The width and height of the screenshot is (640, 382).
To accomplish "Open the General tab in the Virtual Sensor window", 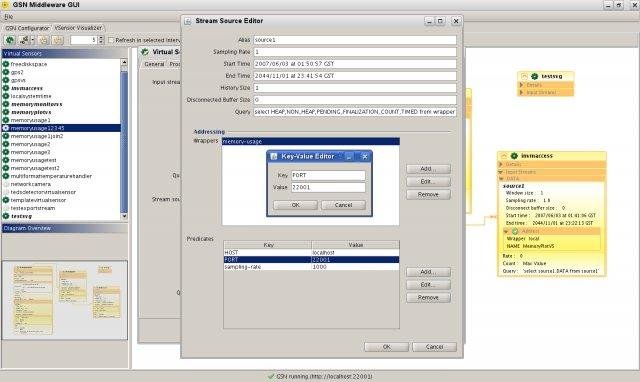I will point(154,64).
